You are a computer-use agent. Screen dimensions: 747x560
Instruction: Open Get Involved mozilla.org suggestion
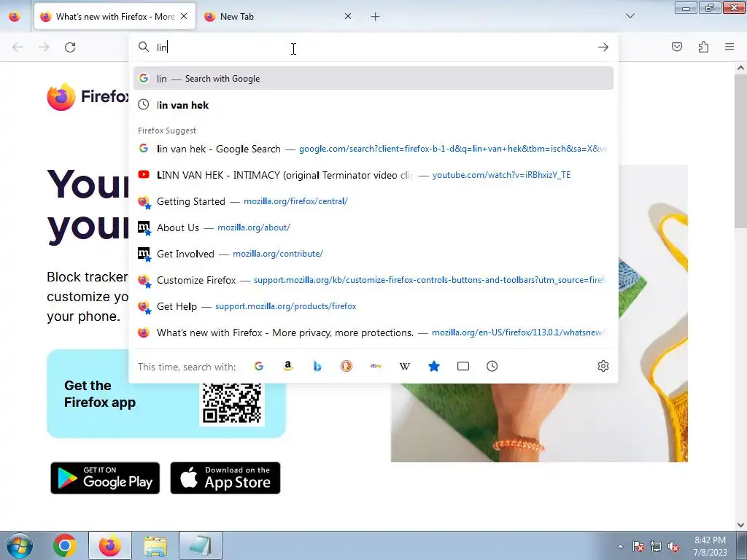[373, 254]
